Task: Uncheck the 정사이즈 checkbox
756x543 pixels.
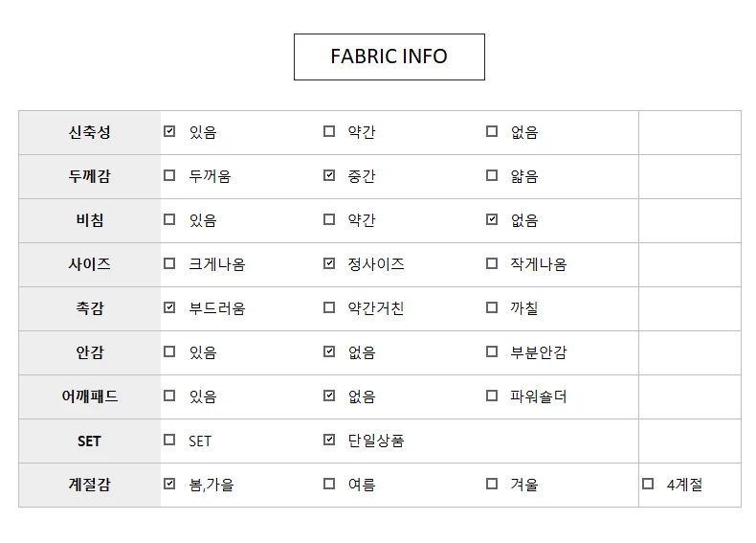Action: click(329, 263)
